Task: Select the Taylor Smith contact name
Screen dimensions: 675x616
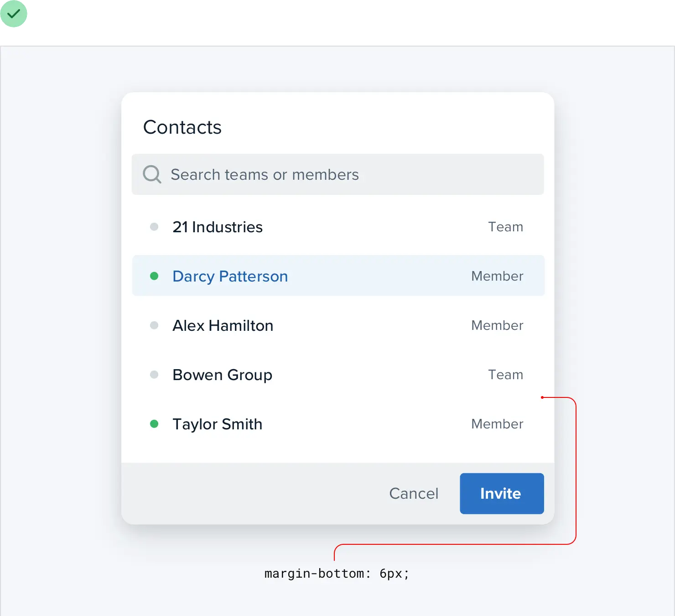Action: point(217,424)
